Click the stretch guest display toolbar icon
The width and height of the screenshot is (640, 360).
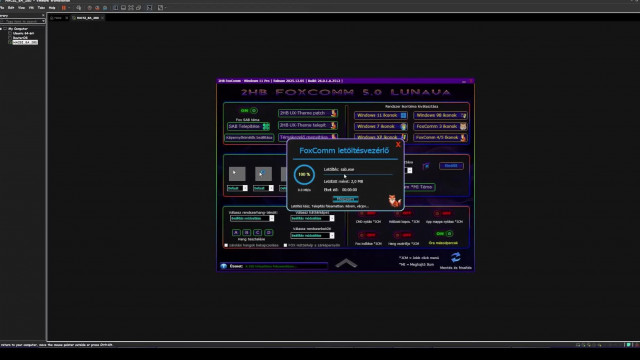point(160,8)
